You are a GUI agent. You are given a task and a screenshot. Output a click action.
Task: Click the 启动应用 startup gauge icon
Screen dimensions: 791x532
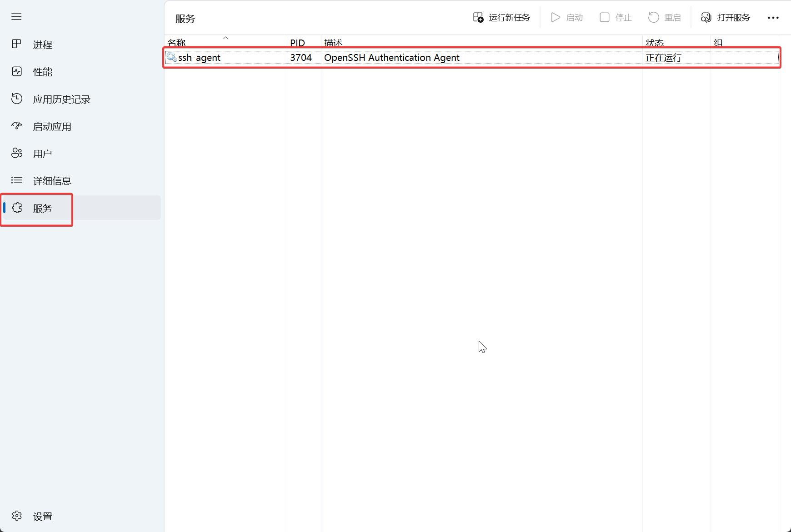[17, 126]
